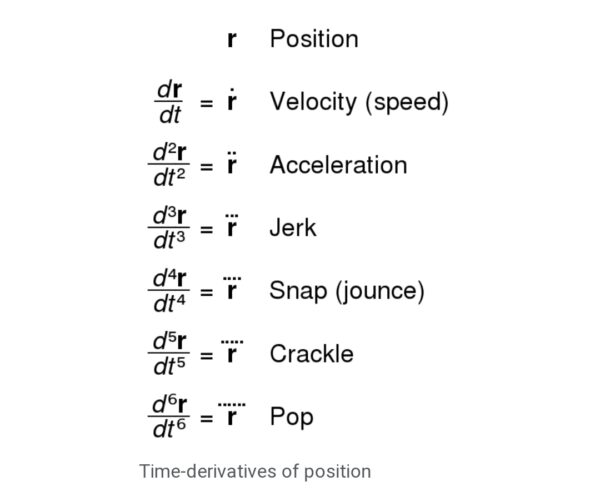This screenshot has width=600, height=496.
Task: Click the single-dotted r symbol
Action: (x=232, y=101)
